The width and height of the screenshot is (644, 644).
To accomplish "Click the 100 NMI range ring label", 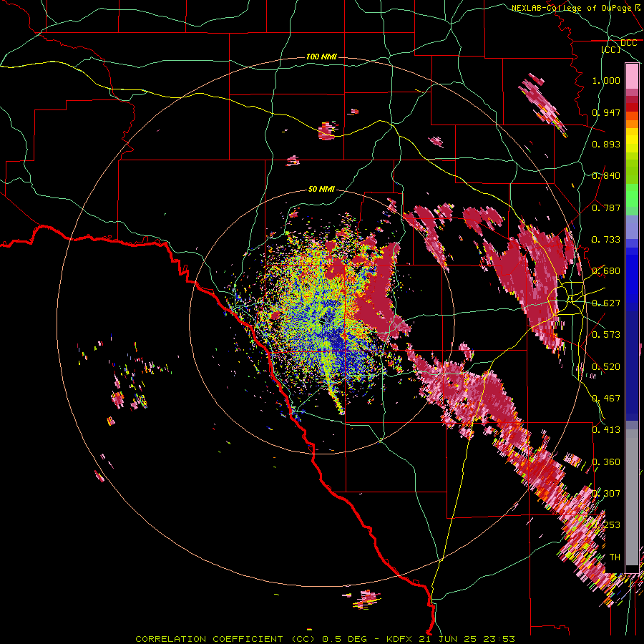I will click(x=321, y=57).
